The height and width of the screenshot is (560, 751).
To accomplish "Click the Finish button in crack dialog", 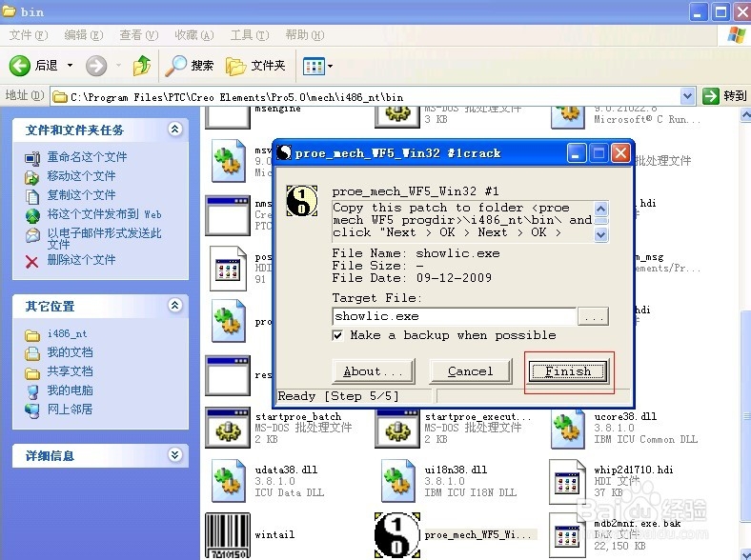I will click(569, 371).
